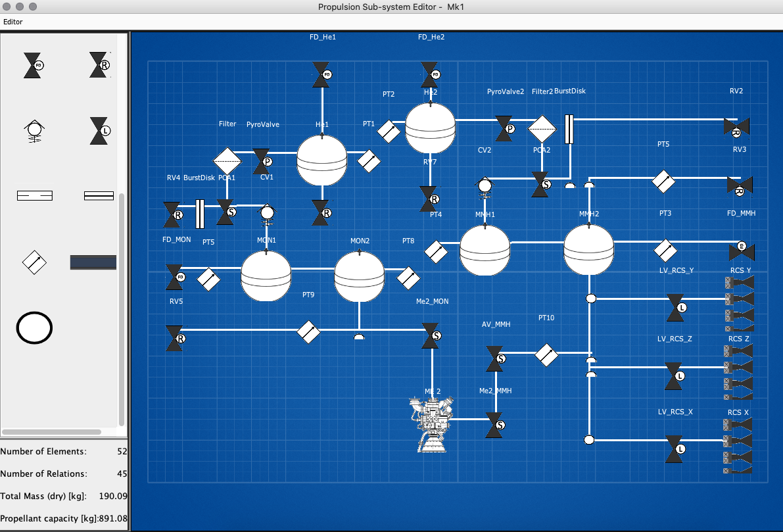Select the AV_MMH solenoid valve

[496, 358]
